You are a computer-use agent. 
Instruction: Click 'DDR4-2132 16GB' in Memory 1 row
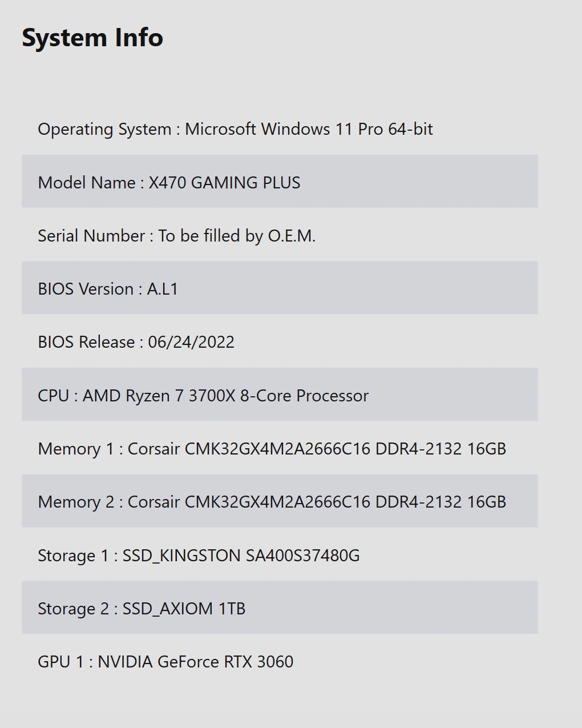point(440,449)
